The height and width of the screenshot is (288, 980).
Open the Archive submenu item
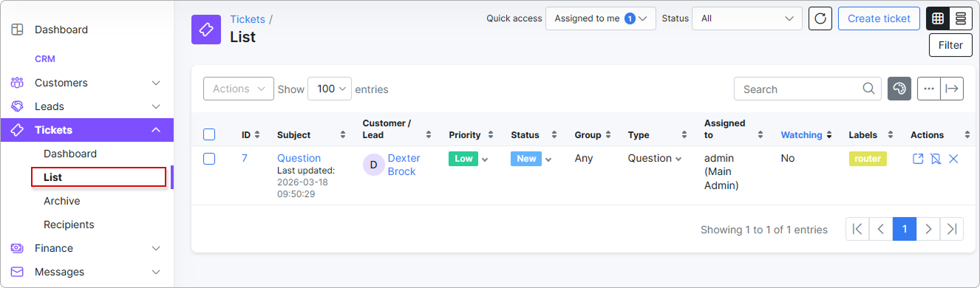(62, 201)
